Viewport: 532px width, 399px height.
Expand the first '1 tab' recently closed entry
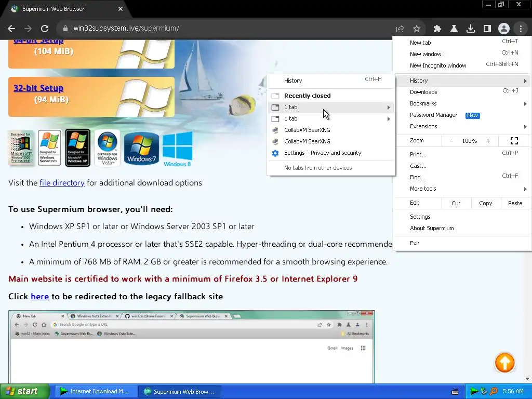pyautogui.click(x=331, y=107)
